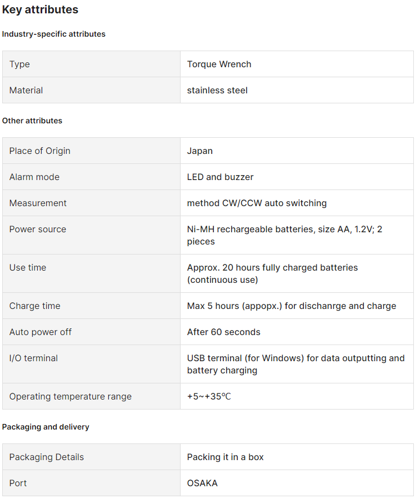Image resolution: width=420 pixels, height=504 pixels.
Task: Click the Packaging and delivery subheading
Action: pos(46,427)
